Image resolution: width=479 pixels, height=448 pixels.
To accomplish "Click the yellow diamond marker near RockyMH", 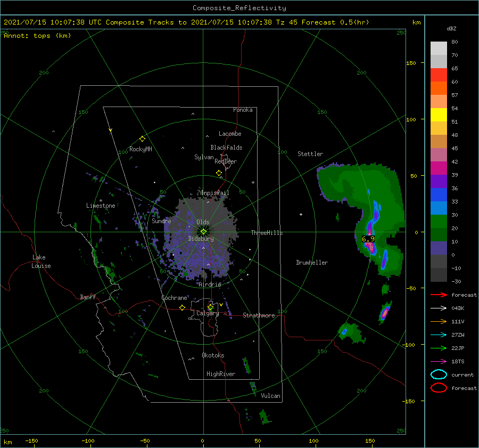I will 142,139.
